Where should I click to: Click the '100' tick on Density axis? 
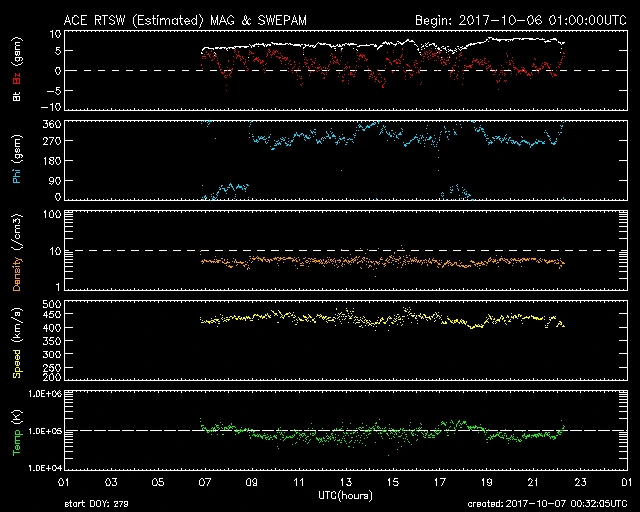[52, 214]
